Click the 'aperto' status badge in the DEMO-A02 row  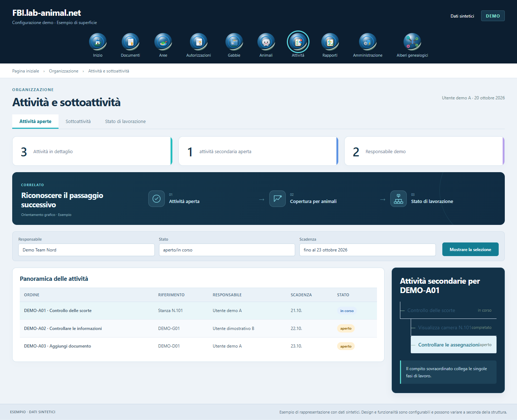[x=346, y=329]
